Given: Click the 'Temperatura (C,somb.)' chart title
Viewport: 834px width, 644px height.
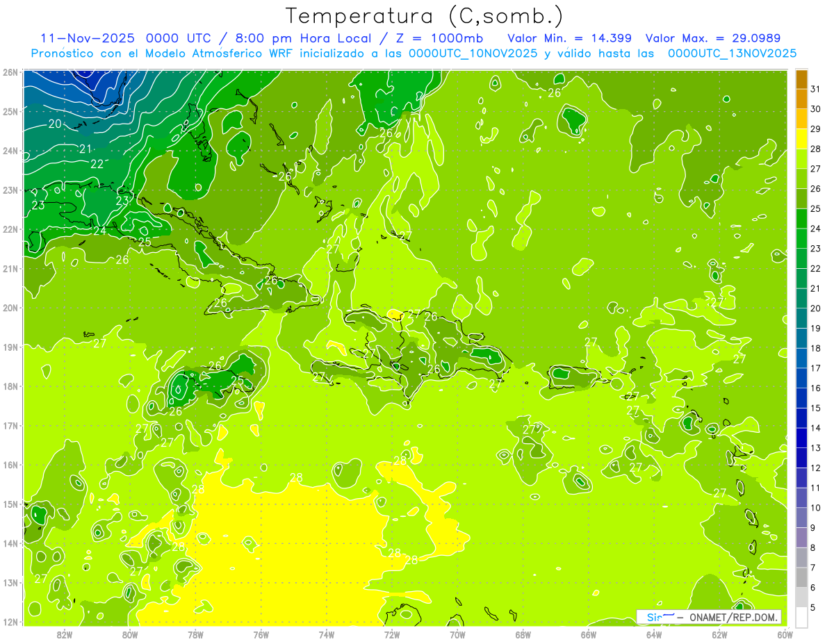Looking at the screenshot, I should click(424, 16).
